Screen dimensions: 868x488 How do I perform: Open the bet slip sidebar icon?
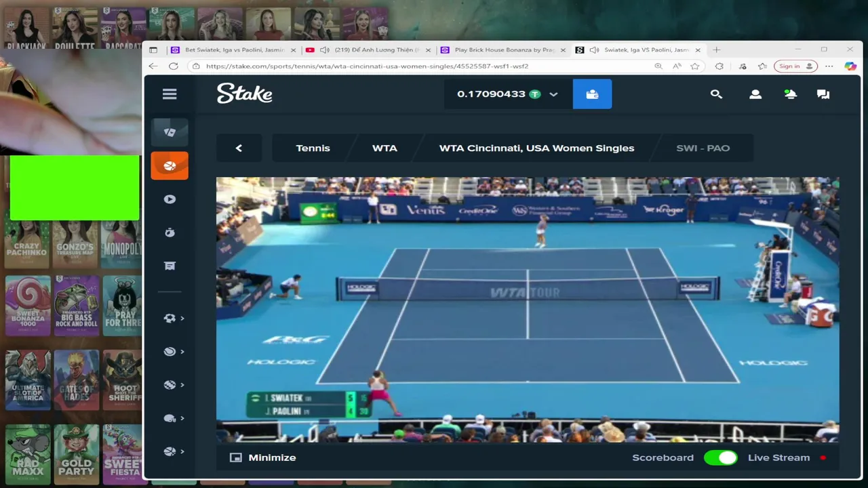(x=170, y=266)
